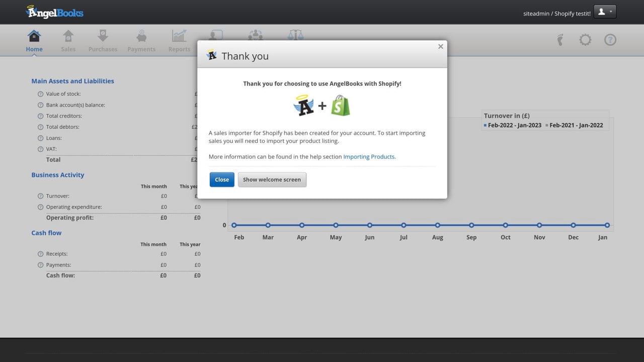Click the blue Close button
Viewport: 644px width, 362px height.
click(x=222, y=179)
